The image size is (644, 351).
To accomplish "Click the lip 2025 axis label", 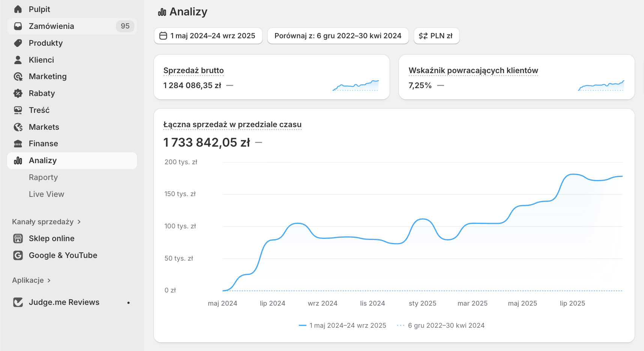I will 572,303.
